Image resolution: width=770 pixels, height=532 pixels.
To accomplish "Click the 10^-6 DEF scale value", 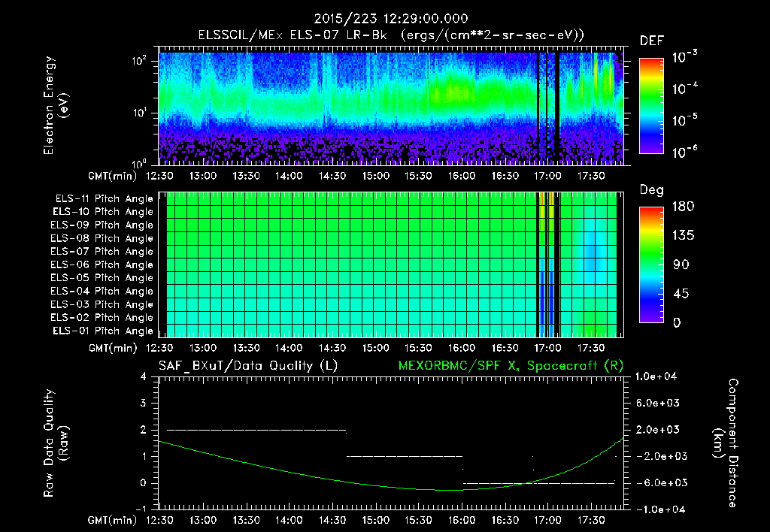I will tap(685, 152).
